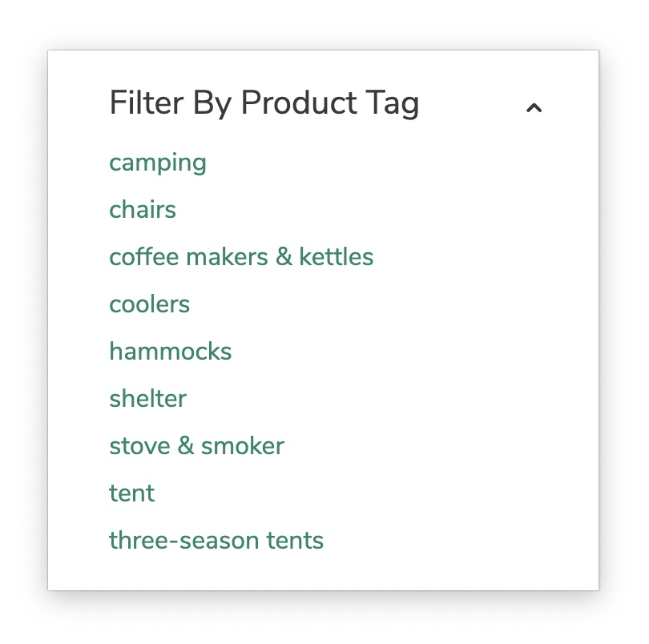Show three-season tents products
649x644 pixels.
click(216, 541)
